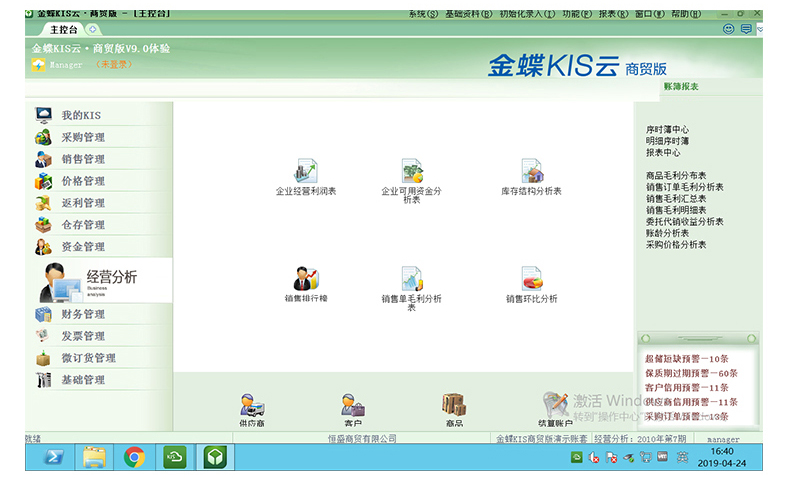Open 销售排行榜 icon
Viewport: 790px width, 482px height.
point(306,279)
